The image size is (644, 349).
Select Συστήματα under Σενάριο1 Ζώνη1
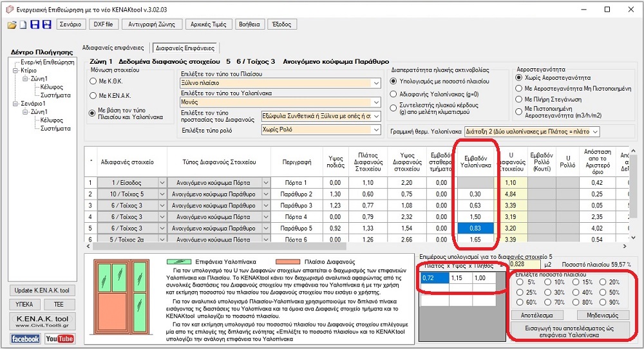click(55, 129)
